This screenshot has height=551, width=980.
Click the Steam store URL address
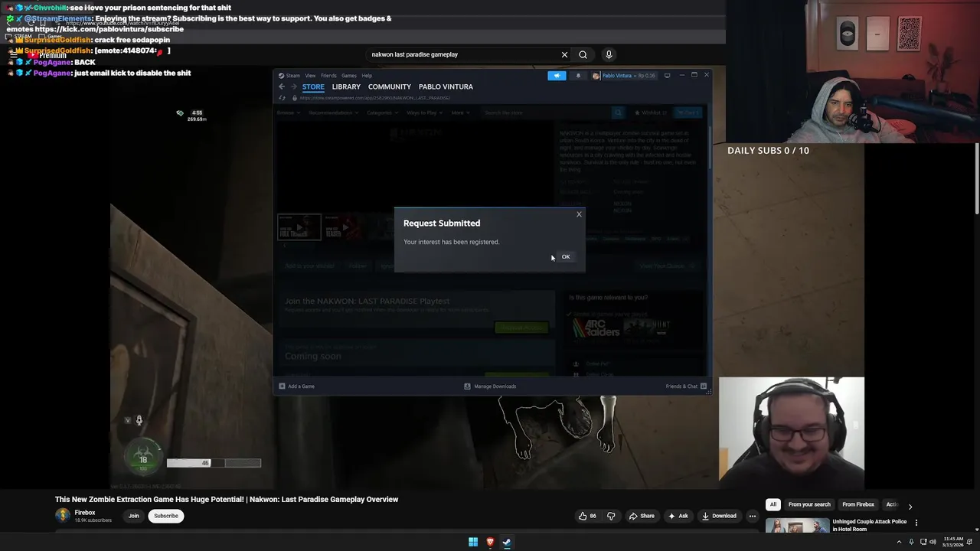point(375,98)
